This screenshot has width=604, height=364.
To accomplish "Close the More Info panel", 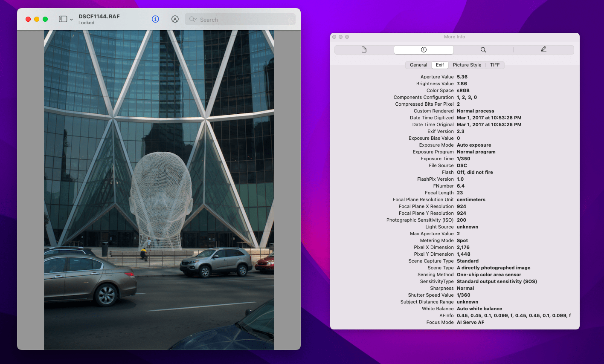I will (334, 37).
